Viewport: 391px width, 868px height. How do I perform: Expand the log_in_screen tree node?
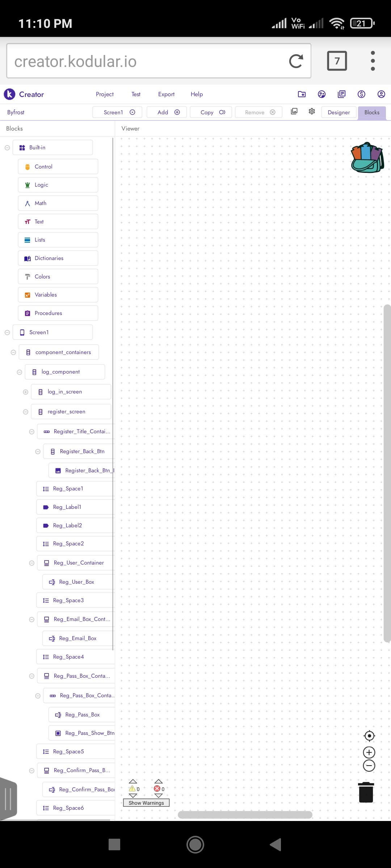pos(25,392)
